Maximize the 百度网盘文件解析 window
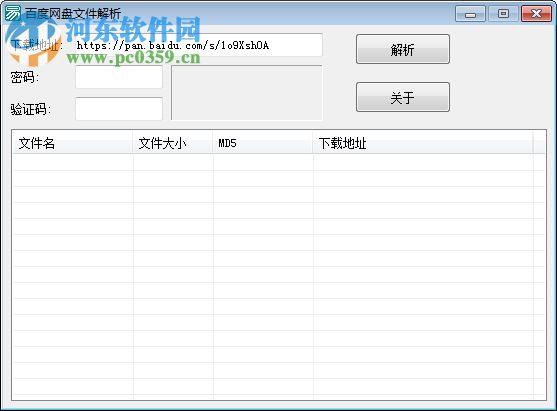Image resolution: width=557 pixels, height=411 pixels. click(503, 14)
